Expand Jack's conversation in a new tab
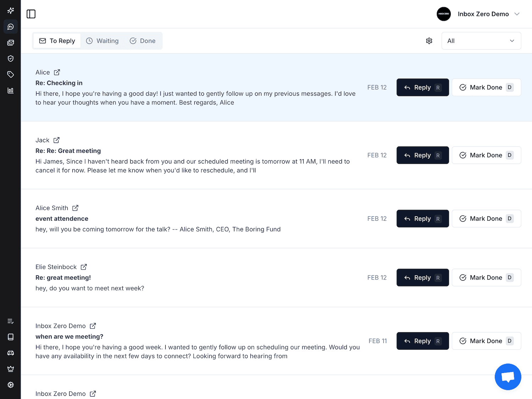 [x=57, y=140]
